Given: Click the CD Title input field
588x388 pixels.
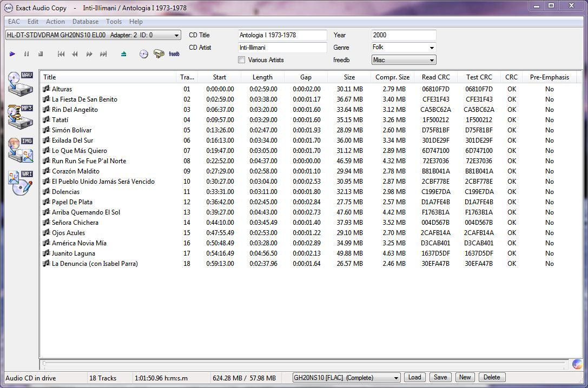Looking at the screenshot, I should [x=282, y=35].
